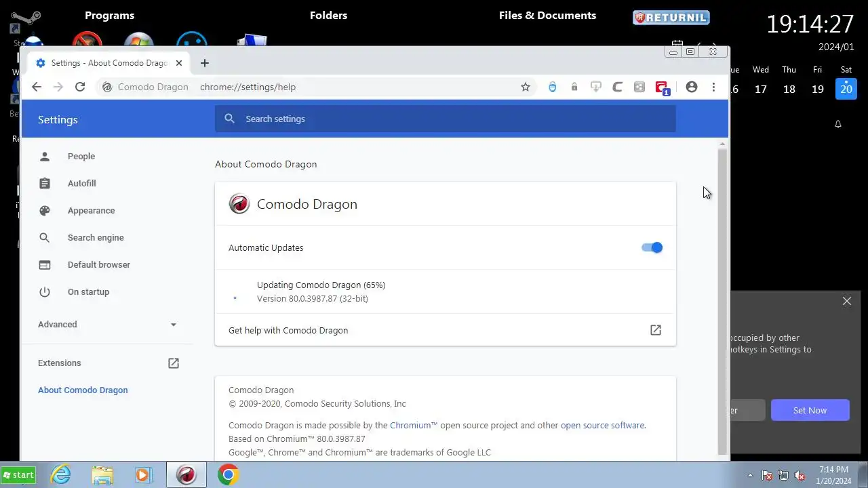The width and height of the screenshot is (868, 488).
Task: Click the Programs heading on desktop
Action: pyautogui.click(x=109, y=15)
